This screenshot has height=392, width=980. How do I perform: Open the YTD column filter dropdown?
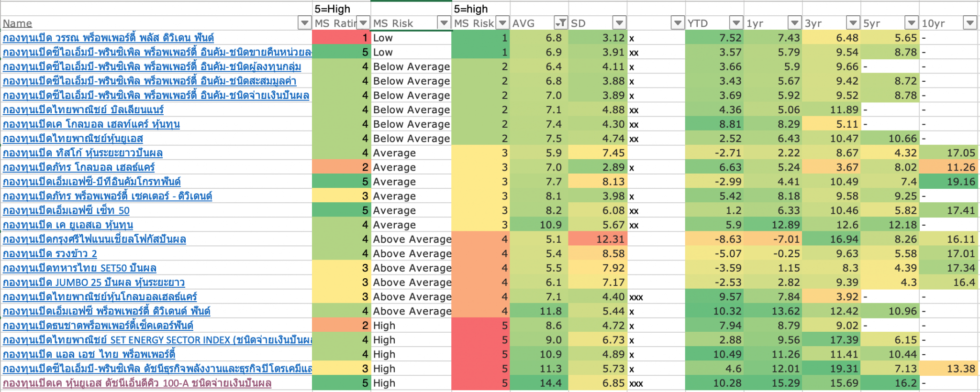[x=736, y=23]
